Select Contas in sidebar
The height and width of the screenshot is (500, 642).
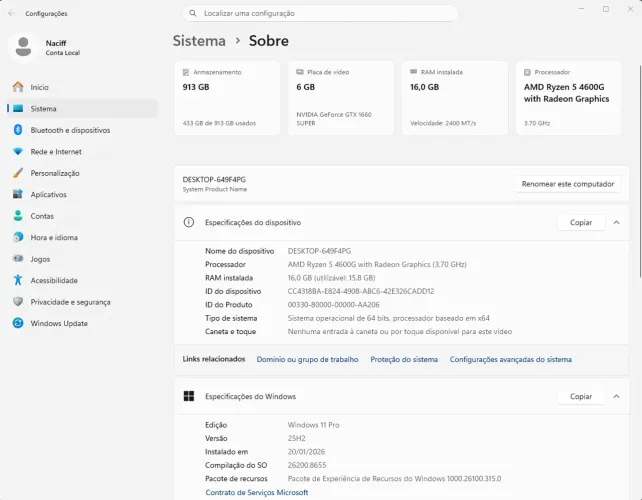(x=82, y=216)
